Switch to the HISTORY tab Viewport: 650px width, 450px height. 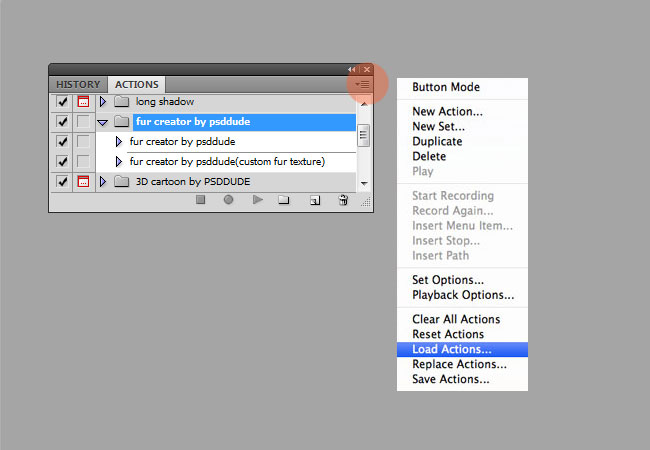[x=78, y=85]
